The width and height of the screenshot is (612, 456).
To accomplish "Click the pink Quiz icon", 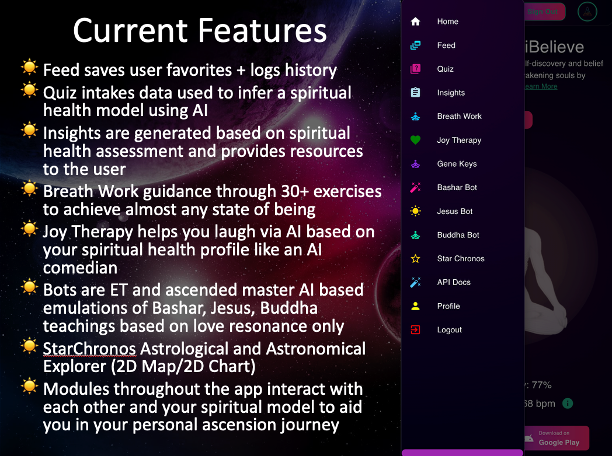I will (x=415, y=69).
